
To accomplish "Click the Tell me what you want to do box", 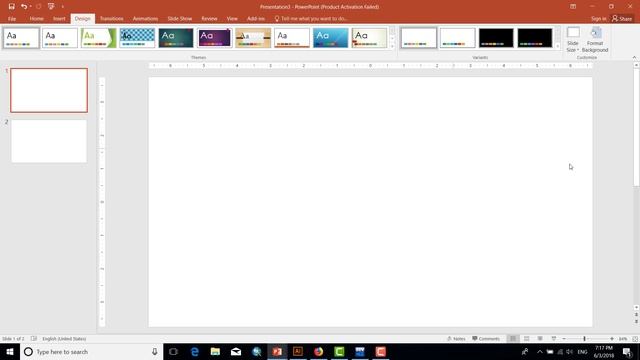I will point(311,19).
